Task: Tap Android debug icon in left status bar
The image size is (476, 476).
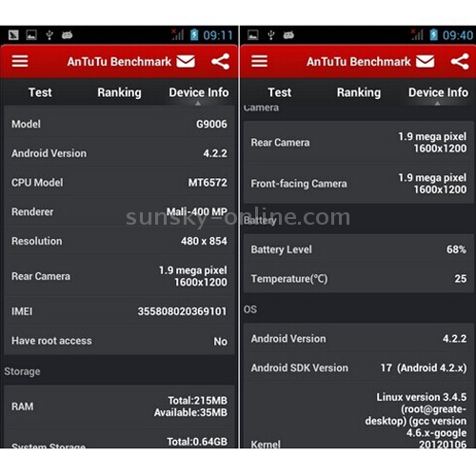Action: coord(67,35)
